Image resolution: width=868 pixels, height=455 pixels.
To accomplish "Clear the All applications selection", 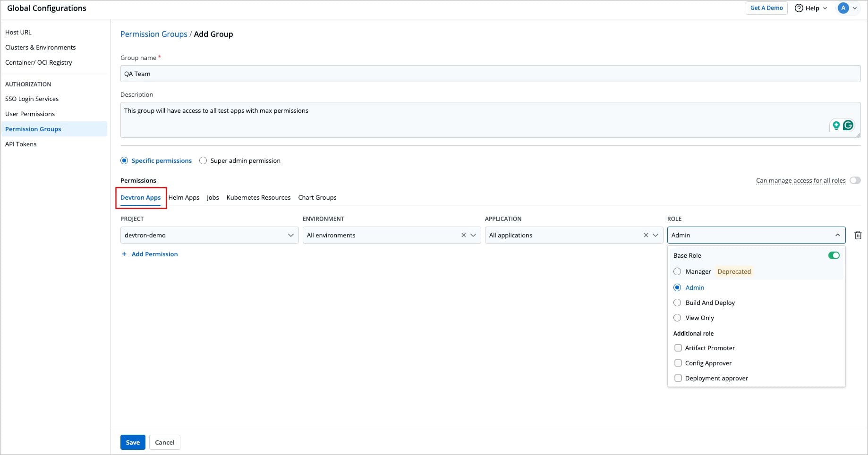I will (x=646, y=235).
